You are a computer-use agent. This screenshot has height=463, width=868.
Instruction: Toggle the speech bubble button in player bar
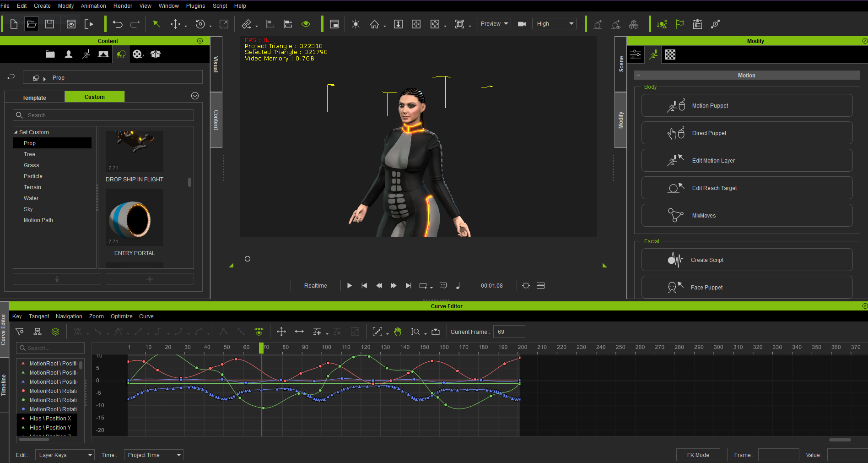tap(443, 286)
